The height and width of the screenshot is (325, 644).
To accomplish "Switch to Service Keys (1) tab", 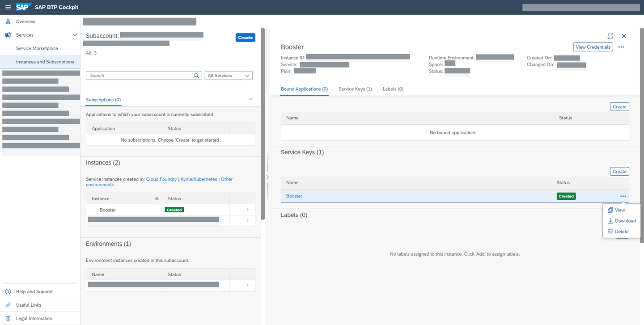I will pyautogui.click(x=355, y=89).
